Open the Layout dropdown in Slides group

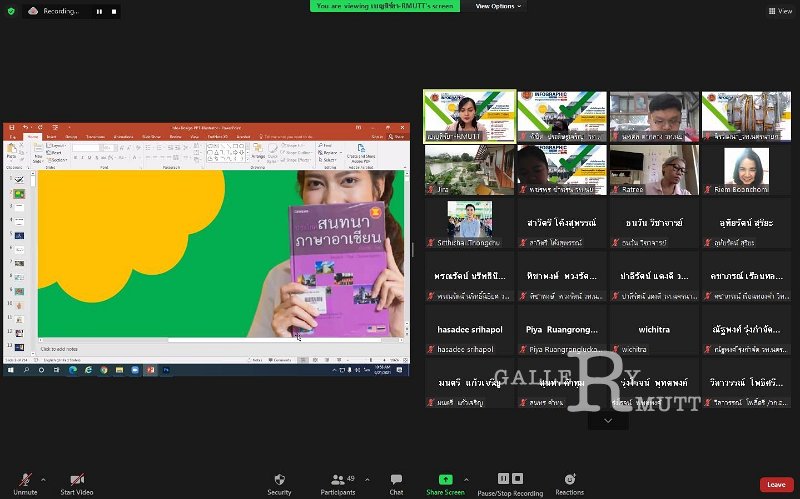56,145
